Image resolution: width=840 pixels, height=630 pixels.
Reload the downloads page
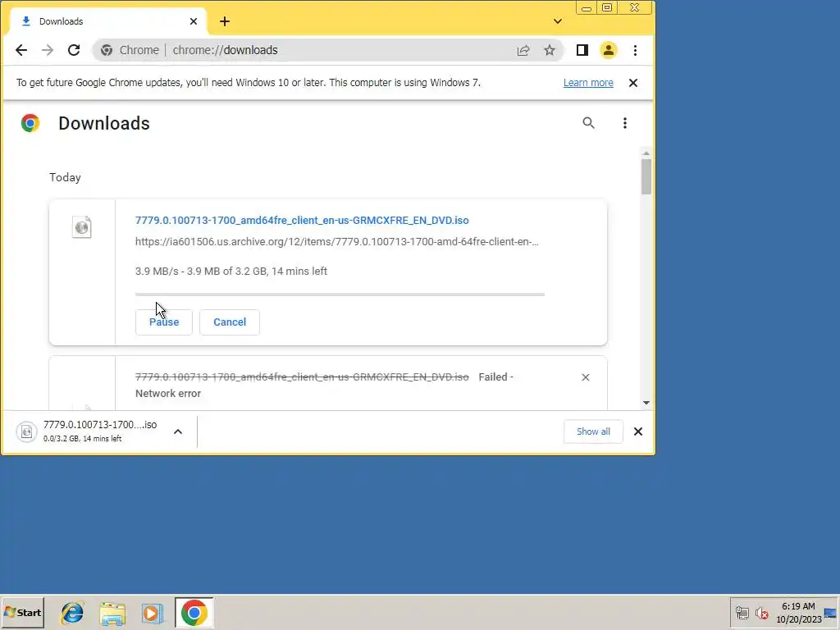tap(74, 50)
